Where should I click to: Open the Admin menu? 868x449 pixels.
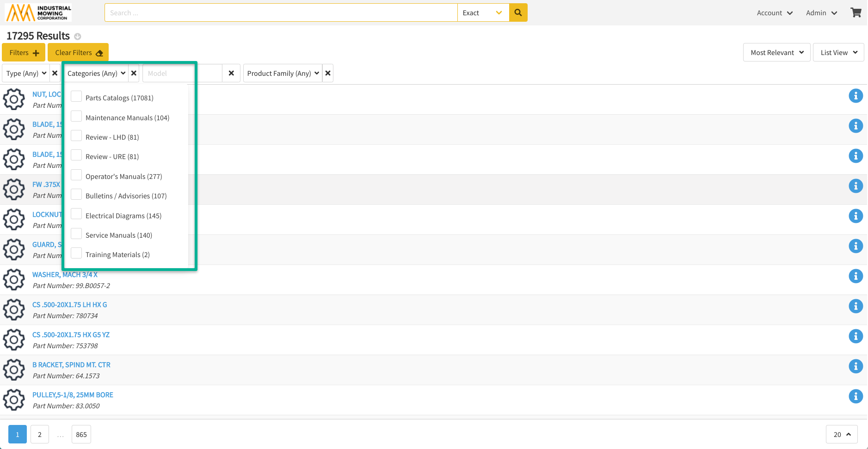821,13
